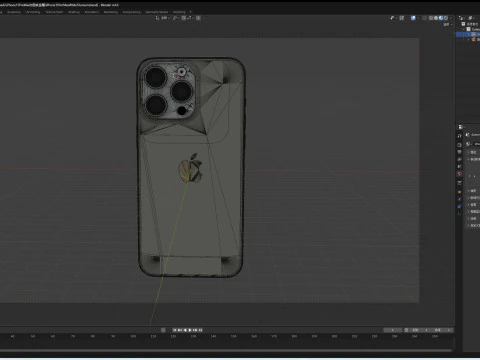The width and height of the screenshot is (480, 360).
Task: Click the current frame field in timeline
Action: [x=393, y=330]
